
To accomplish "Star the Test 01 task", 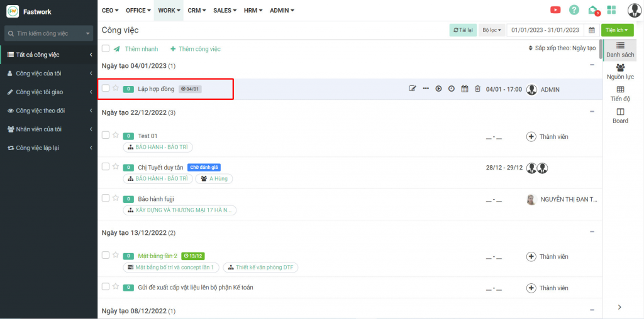I will coord(116,135).
